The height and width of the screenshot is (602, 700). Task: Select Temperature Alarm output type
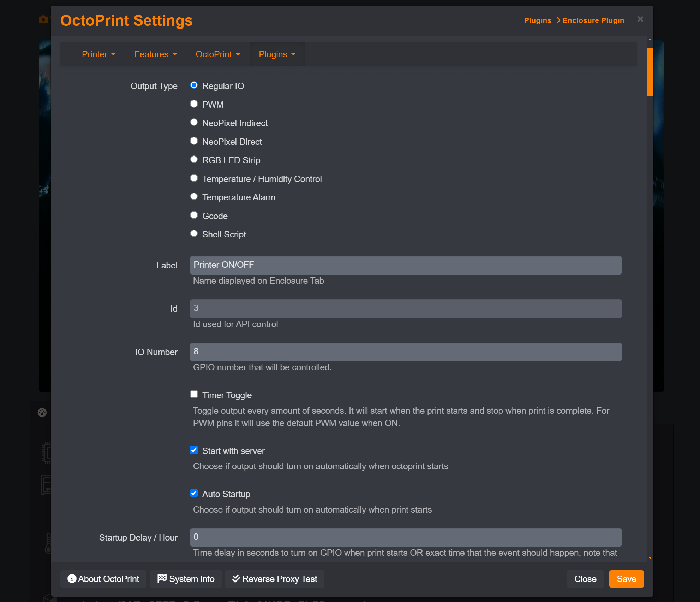click(194, 196)
